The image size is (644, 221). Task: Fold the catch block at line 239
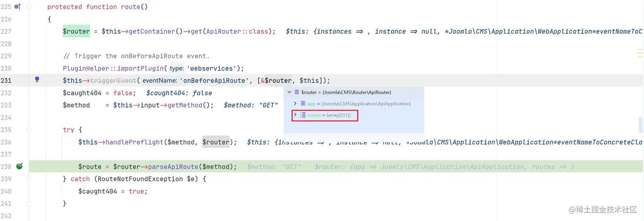tap(29, 179)
